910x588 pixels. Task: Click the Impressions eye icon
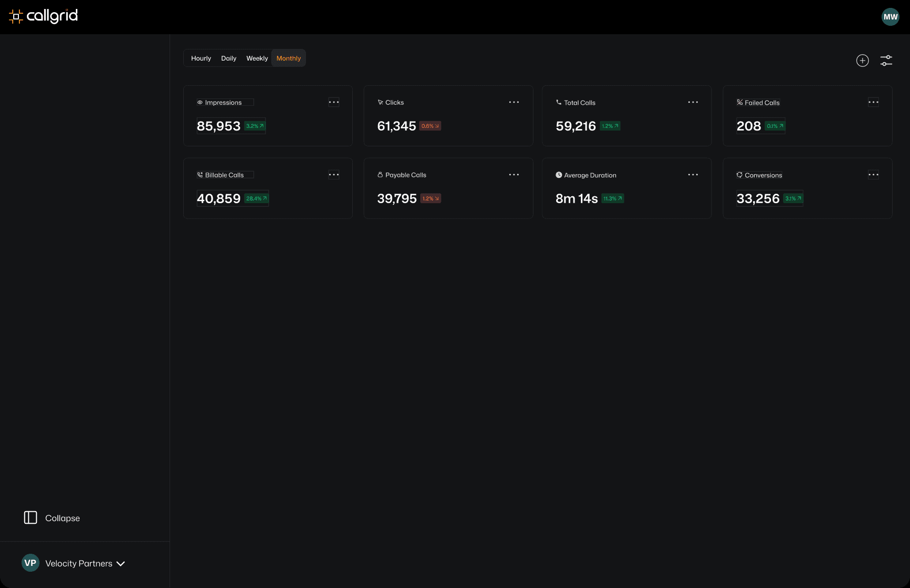pos(199,102)
